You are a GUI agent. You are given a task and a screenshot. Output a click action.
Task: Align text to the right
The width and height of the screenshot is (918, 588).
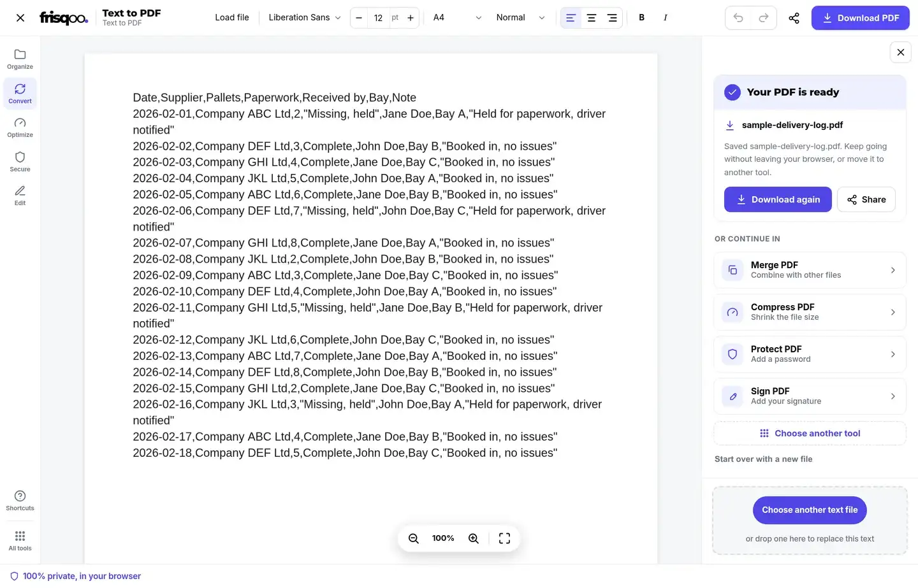tap(612, 18)
